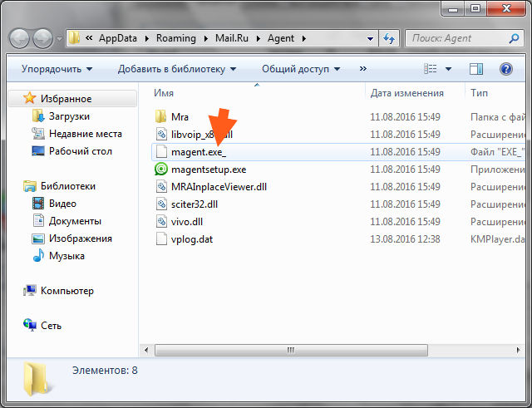The height and width of the screenshot is (408, 532).
Task: Select "Сеть" in the navigation pane
Action: tap(51, 326)
